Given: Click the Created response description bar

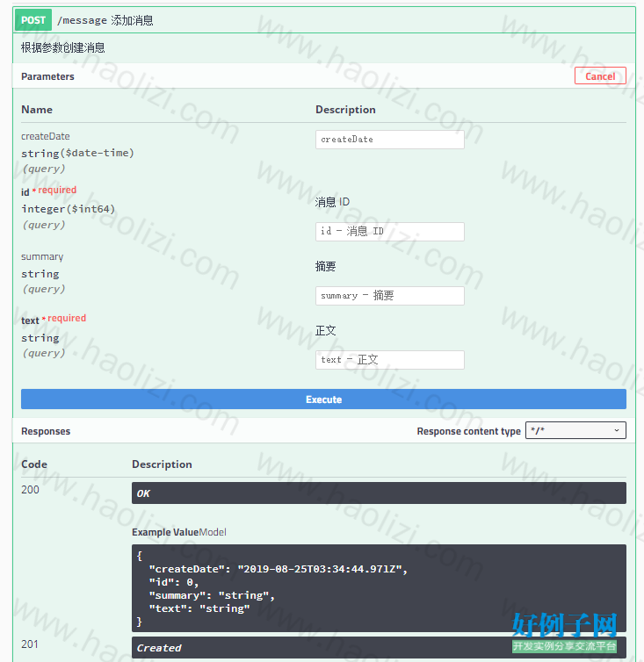Looking at the screenshot, I should [x=379, y=647].
